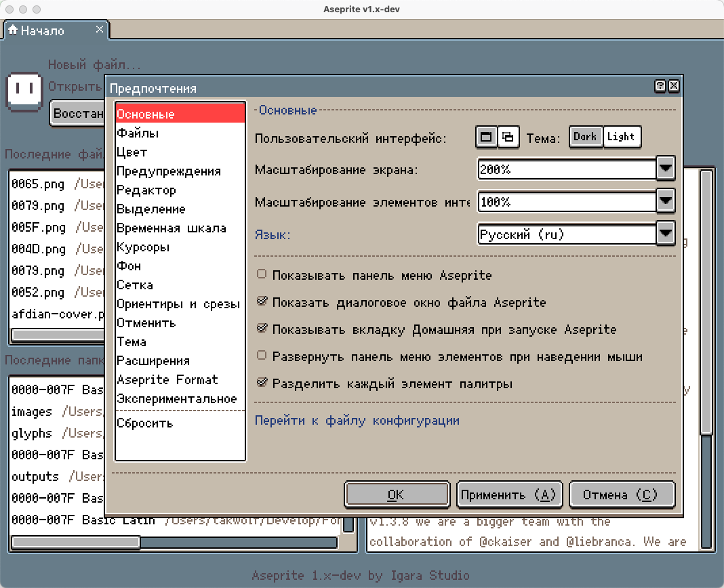The height and width of the screenshot is (588, 724).
Task: Open the Экспериментальное preferences section
Action: pos(180,398)
